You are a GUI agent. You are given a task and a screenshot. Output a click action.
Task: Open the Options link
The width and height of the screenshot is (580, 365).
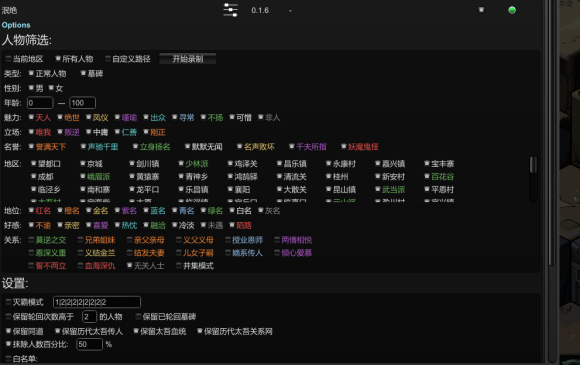pyautogui.click(x=16, y=25)
